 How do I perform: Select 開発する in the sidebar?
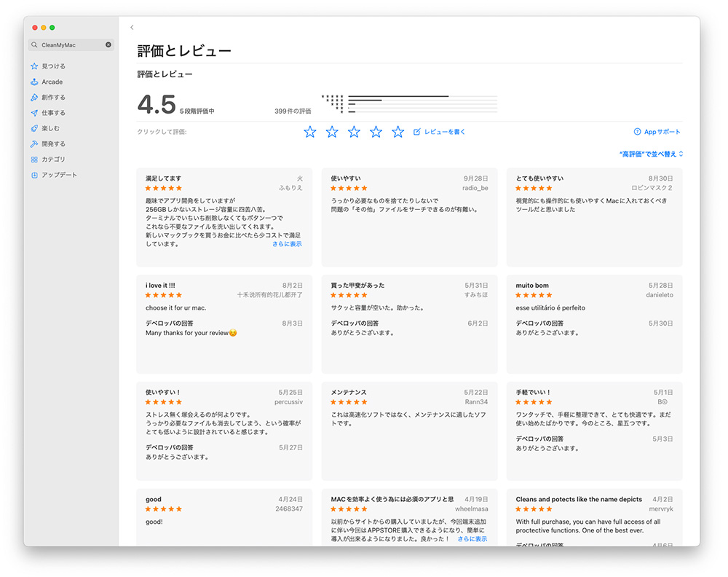(53, 144)
